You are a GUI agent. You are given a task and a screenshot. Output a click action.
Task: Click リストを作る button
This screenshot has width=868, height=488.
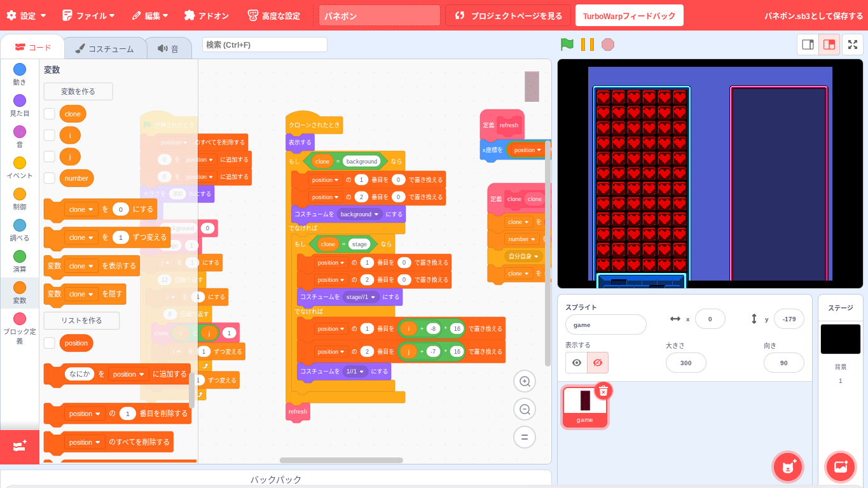(81, 321)
